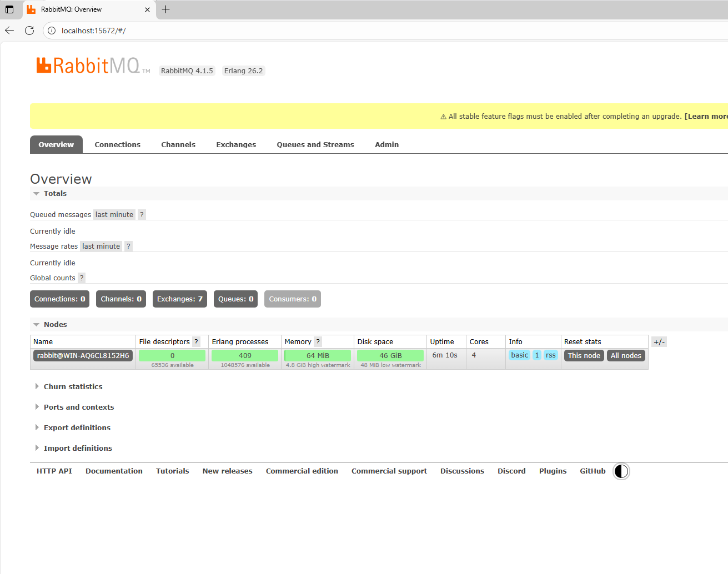Open the Queues and Streams tab
Image resolution: width=728 pixels, height=574 pixels.
pos(315,144)
